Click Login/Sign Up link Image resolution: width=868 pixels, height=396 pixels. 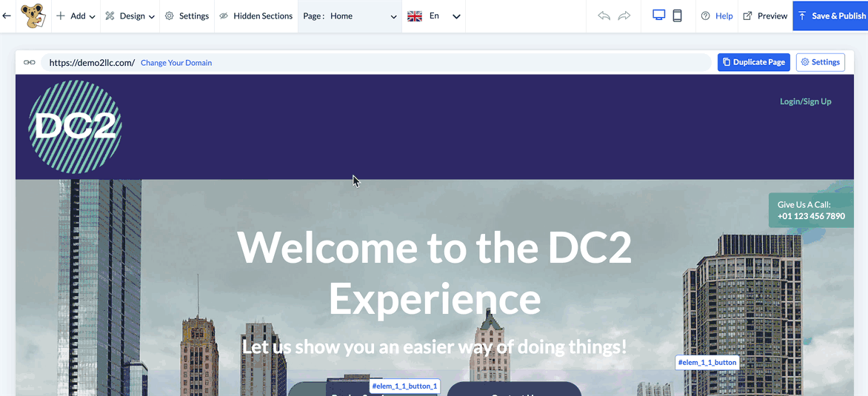[806, 101]
